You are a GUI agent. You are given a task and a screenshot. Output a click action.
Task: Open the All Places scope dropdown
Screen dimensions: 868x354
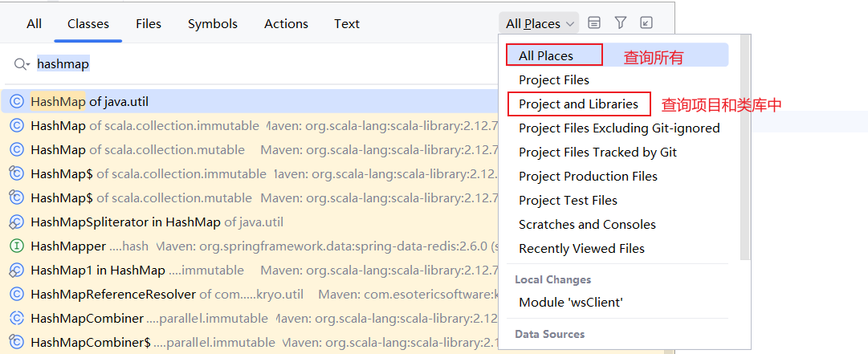point(540,24)
